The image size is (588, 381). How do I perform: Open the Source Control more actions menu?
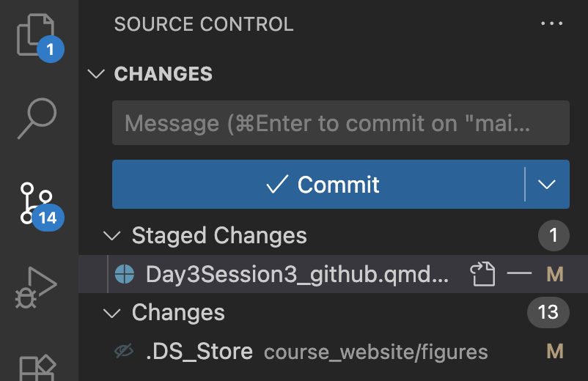pyautogui.click(x=551, y=23)
